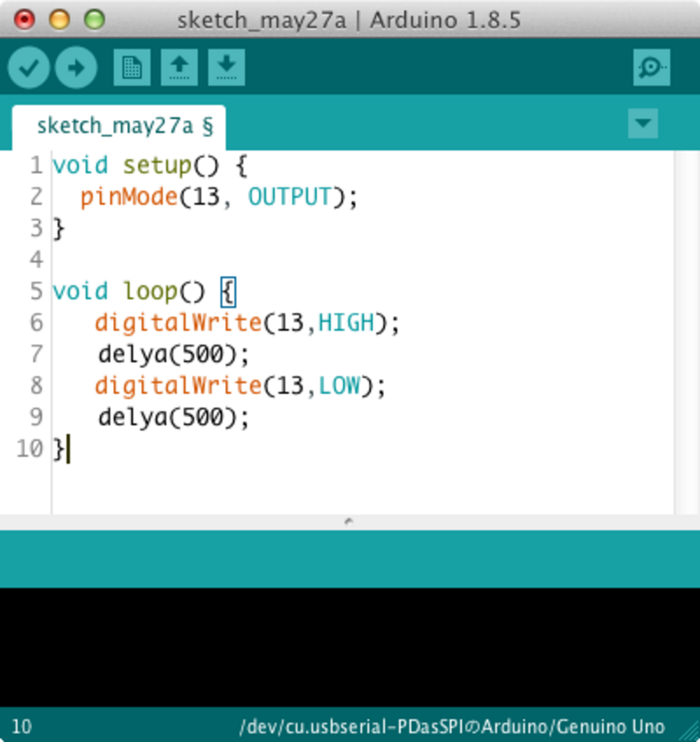
Task: Minimize the window with the yellow button
Action: pos(59,19)
